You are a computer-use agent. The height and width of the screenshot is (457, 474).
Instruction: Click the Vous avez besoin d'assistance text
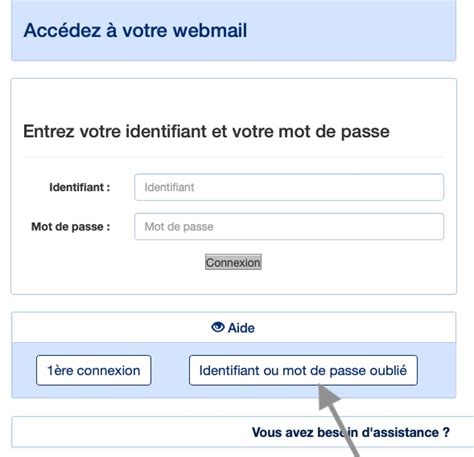click(x=351, y=433)
